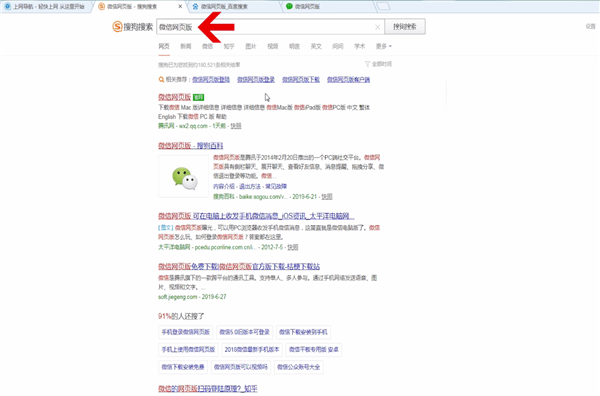Select the 知乎 search category
600x396 pixels.
click(229, 46)
